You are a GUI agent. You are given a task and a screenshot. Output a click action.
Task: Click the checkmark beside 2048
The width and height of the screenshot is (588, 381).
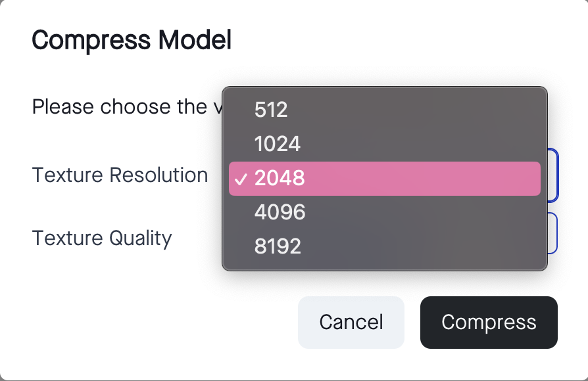pos(241,179)
